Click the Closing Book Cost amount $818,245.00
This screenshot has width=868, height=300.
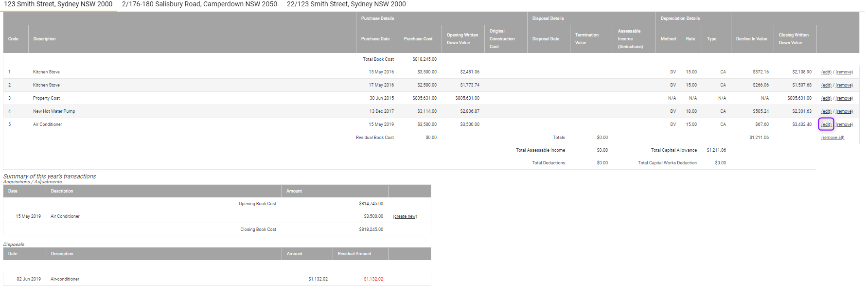pos(371,229)
